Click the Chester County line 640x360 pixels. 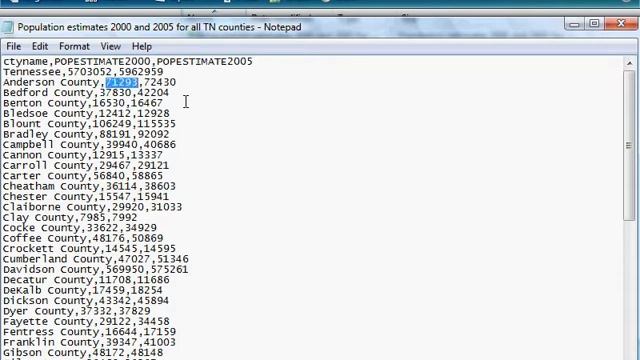pos(86,197)
